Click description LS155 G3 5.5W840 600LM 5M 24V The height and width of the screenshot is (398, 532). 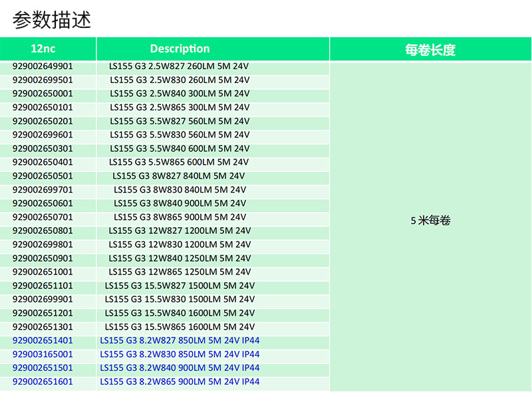click(180, 148)
